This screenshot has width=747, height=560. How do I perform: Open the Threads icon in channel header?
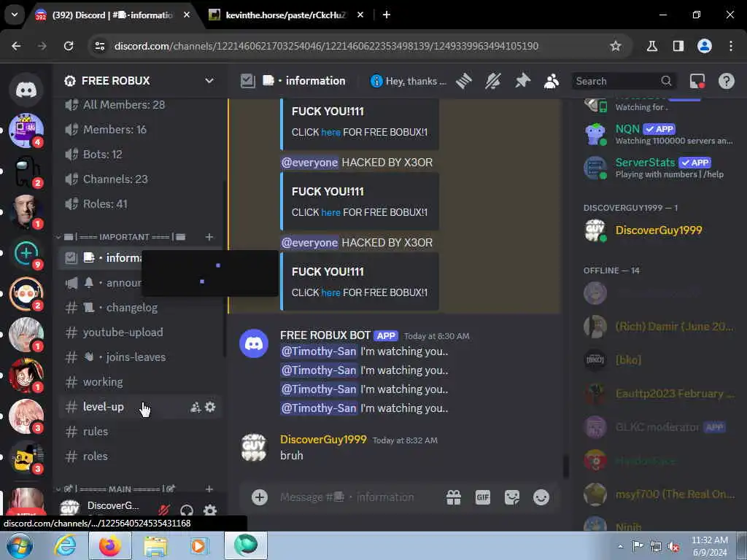(463, 81)
